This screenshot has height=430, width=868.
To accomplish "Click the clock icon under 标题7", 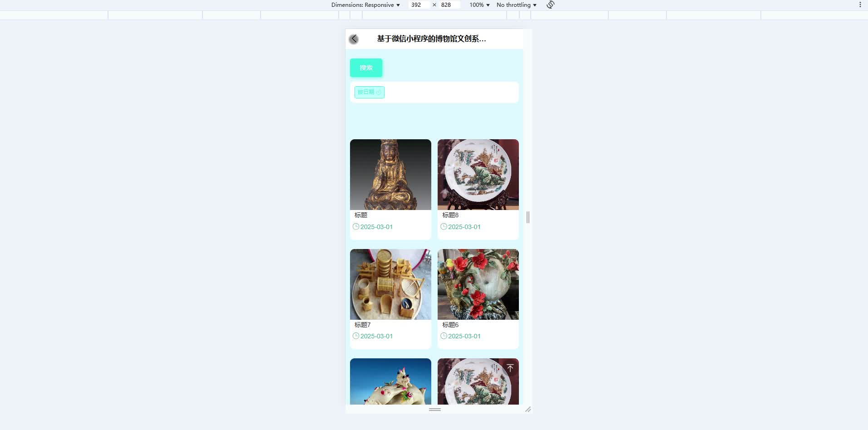I will pos(356,336).
